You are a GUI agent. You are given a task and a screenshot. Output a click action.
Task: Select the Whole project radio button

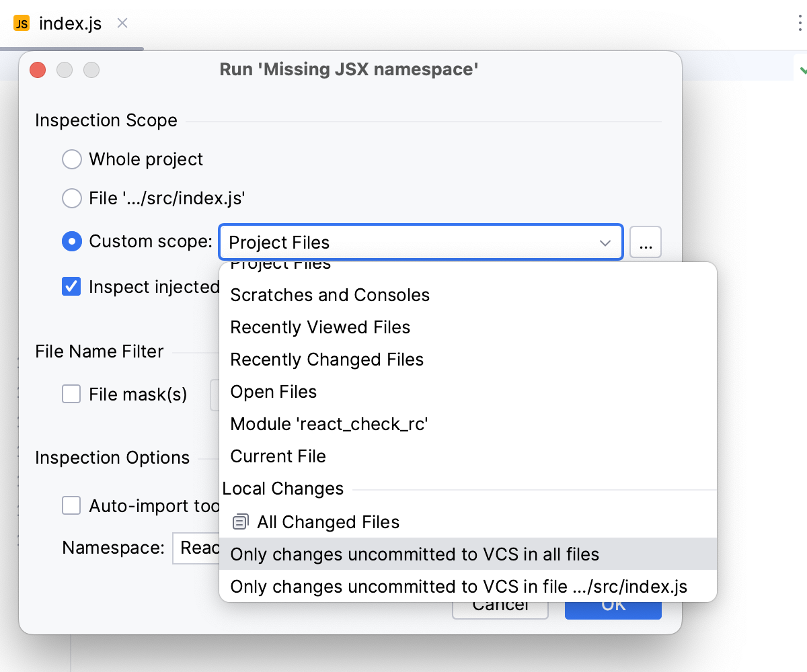[x=72, y=160]
